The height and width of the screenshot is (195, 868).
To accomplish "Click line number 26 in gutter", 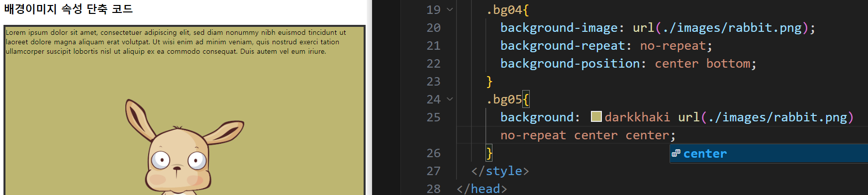I will point(433,153).
